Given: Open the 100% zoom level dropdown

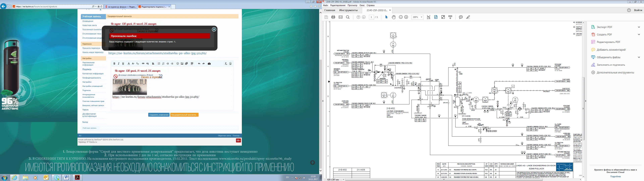Looking at the screenshot, I should 421,17.
